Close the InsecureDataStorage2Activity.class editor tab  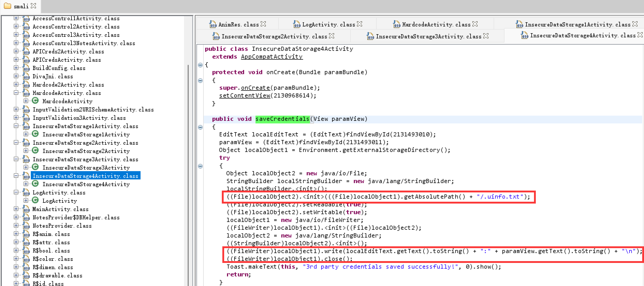click(x=332, y=36)
